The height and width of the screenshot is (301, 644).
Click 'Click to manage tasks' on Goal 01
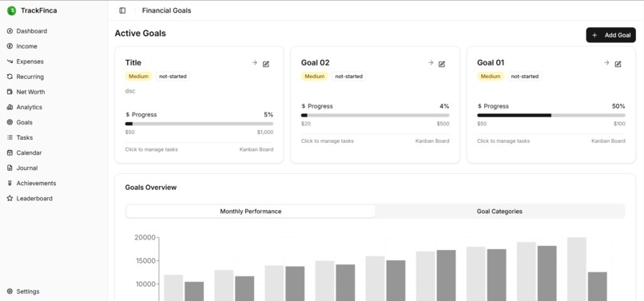point(503,141)
